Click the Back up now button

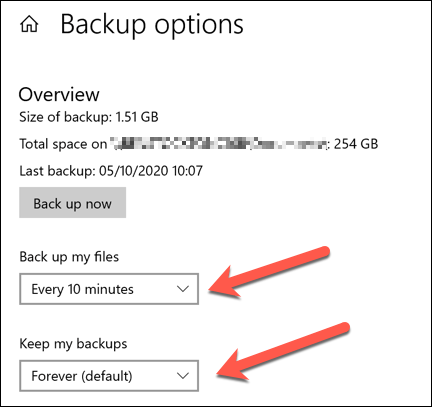72,203
